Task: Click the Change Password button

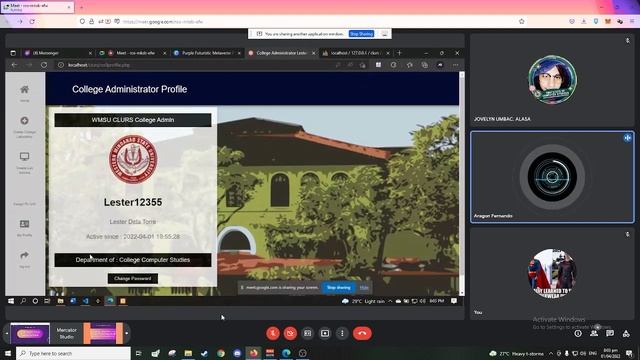Action: click(x=133, y=278)
